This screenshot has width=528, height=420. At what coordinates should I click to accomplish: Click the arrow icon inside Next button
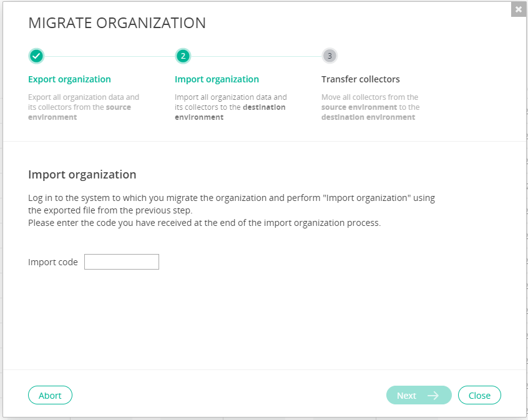pyautogui.click(x=433, y=396)
